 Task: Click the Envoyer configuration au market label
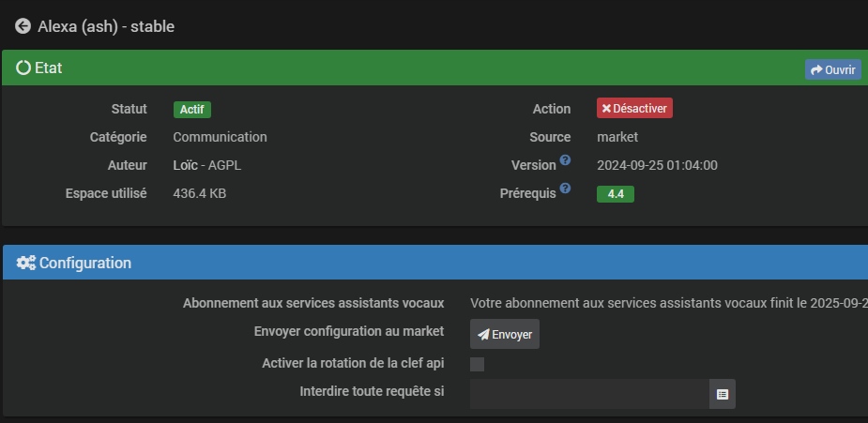(349, 331)
